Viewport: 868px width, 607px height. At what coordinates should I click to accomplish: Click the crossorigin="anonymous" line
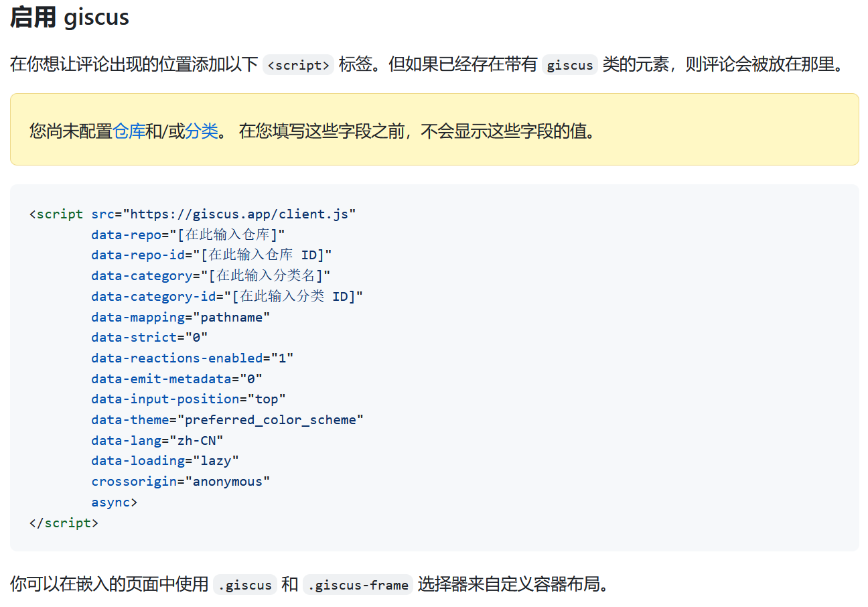pyautogui.click(x=181, y=481)
